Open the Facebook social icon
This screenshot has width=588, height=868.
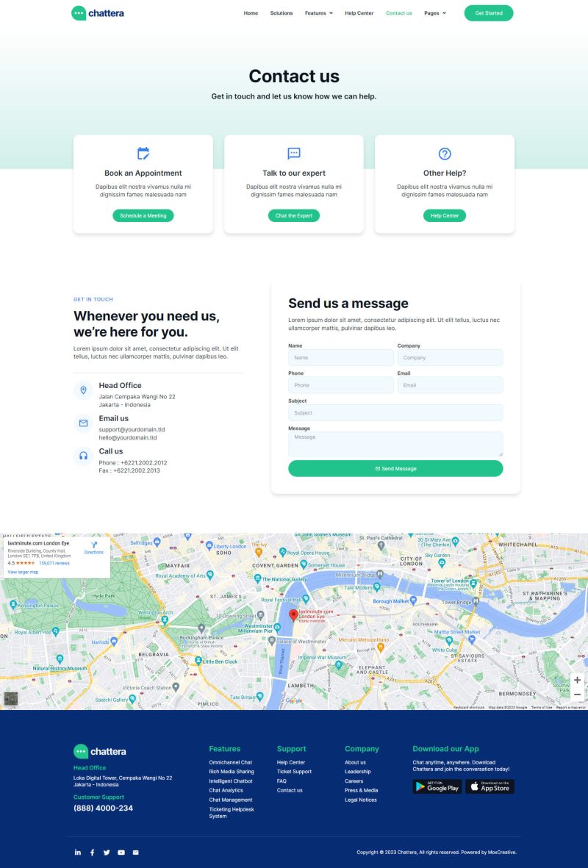coord(92,853)
